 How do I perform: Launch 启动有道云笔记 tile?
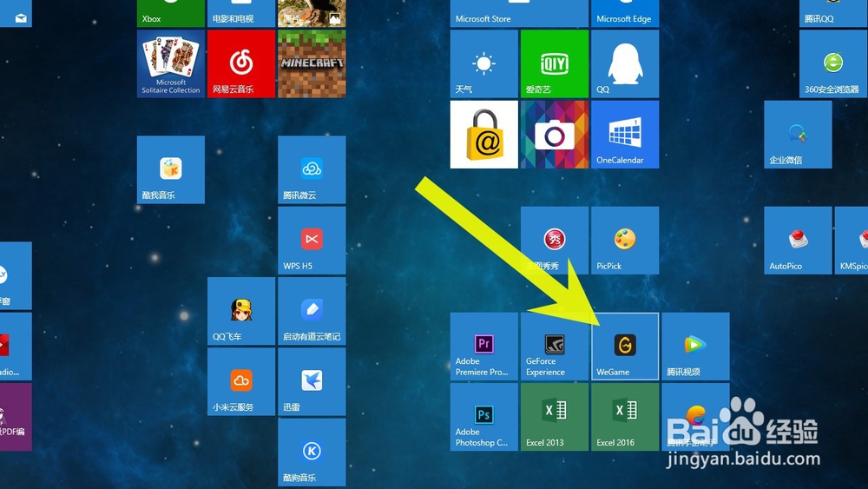pyautogui.click(x=312, y=311)
